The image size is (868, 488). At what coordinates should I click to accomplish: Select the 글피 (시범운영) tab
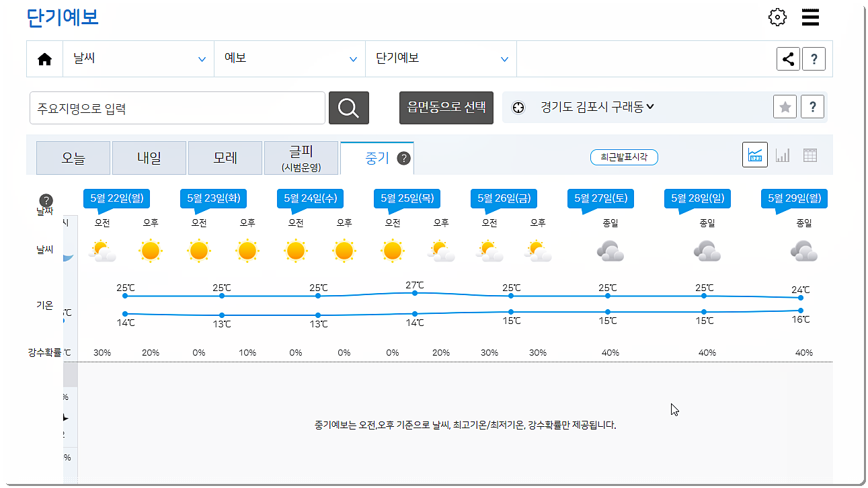click(301, 159)
